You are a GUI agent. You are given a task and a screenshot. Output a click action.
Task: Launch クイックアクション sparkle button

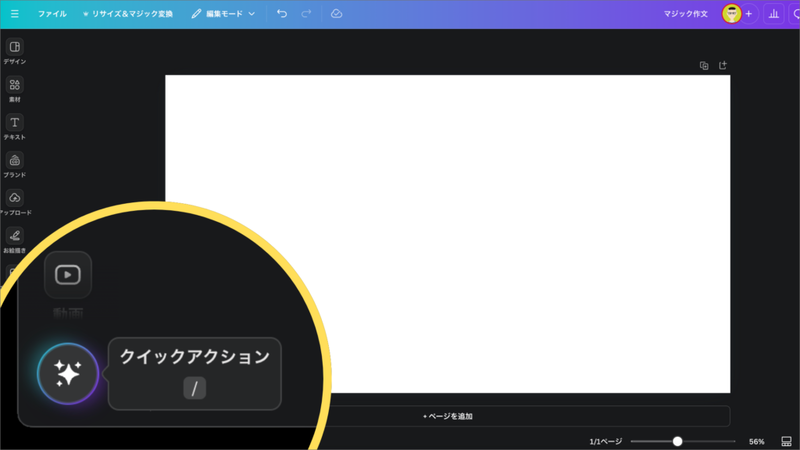pos(68,374)
